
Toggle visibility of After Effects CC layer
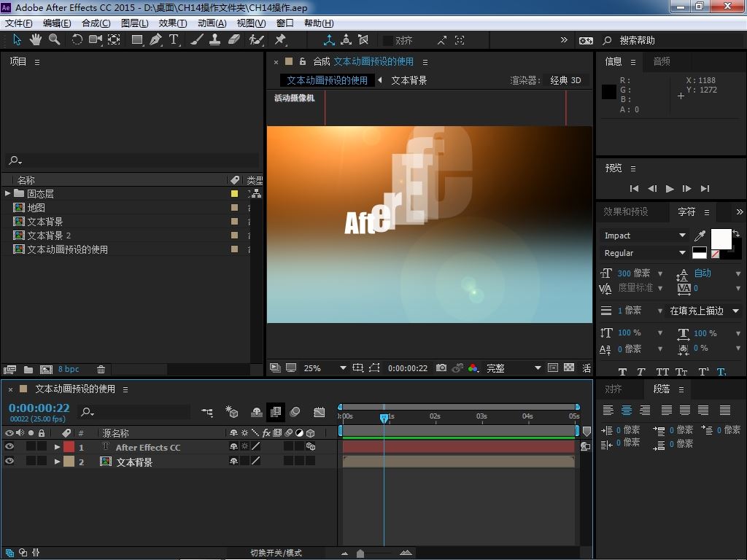9,447
